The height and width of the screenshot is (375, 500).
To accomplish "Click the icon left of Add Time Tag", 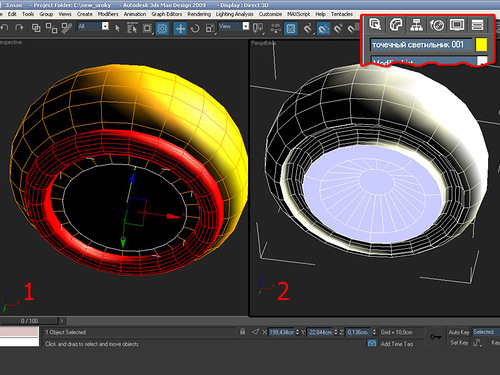I will (x=372, y=343).
